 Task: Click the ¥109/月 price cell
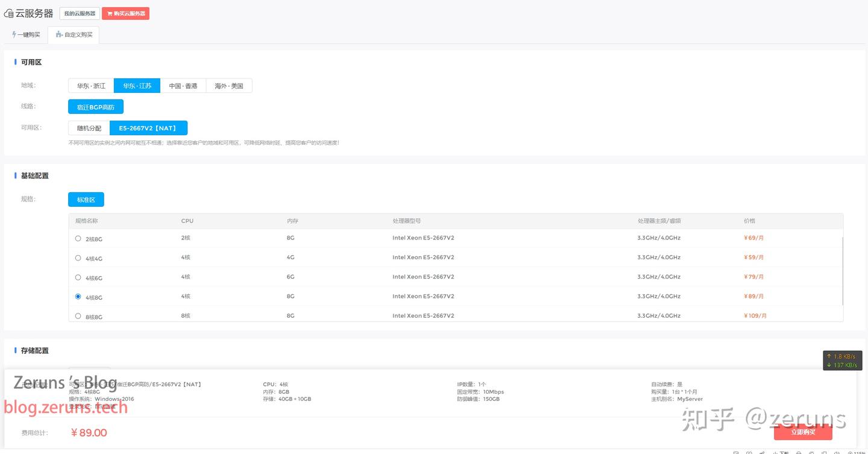coord(756,316)
